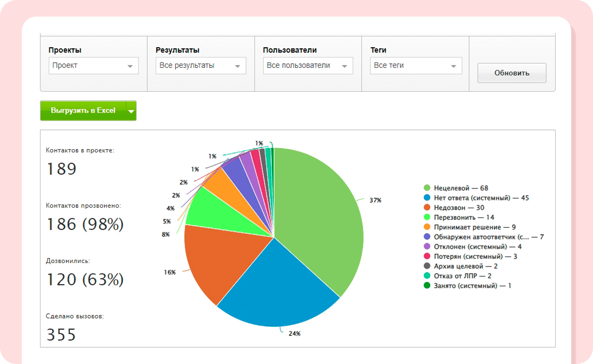Open the Все теги dropdown
Viewport: 593px width, 364px height.
pos(416,66)
